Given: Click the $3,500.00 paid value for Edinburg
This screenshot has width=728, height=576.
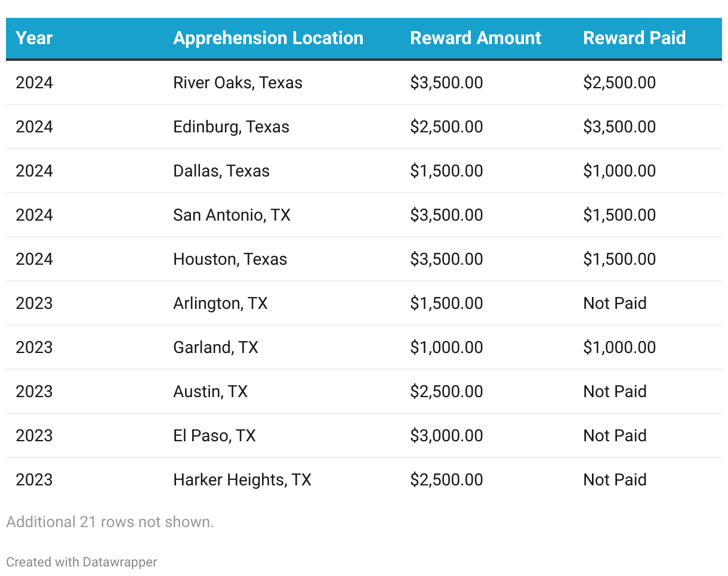Looking at the screenshot, I should pyautogui.click(x=619, y=126).
